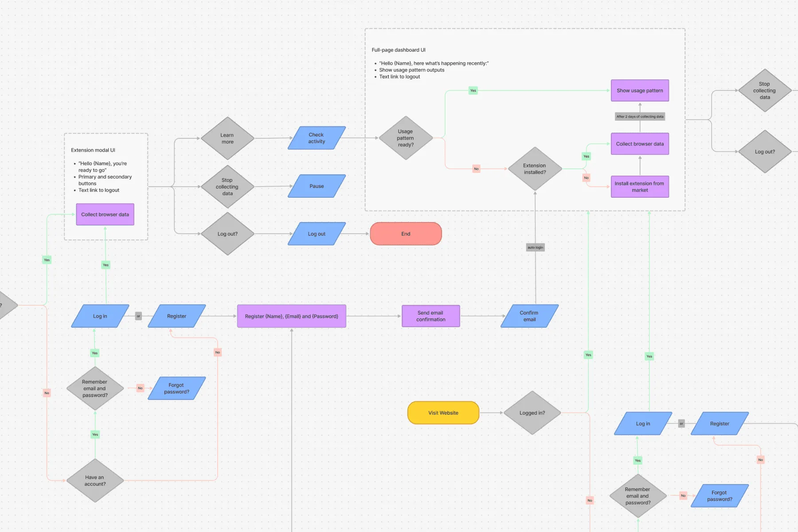
Task: Click the Register {Name}, {Email} and {Password} box
Action: point(292,316)
